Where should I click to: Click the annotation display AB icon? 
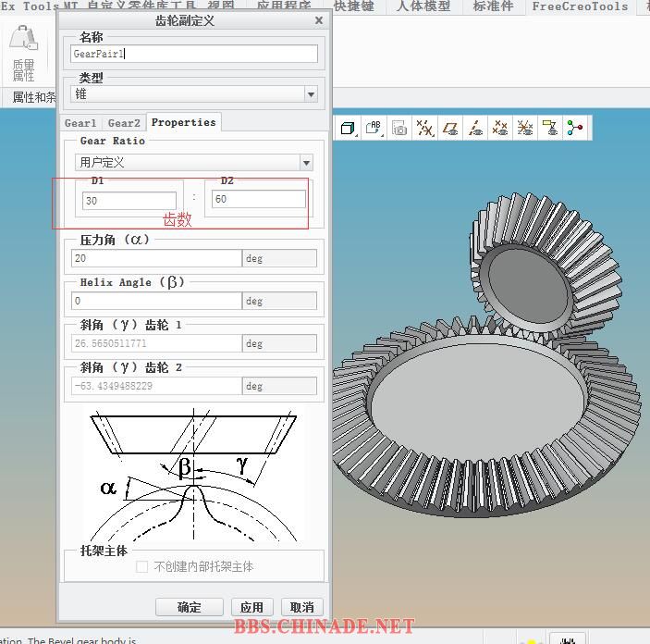point(374,128)
